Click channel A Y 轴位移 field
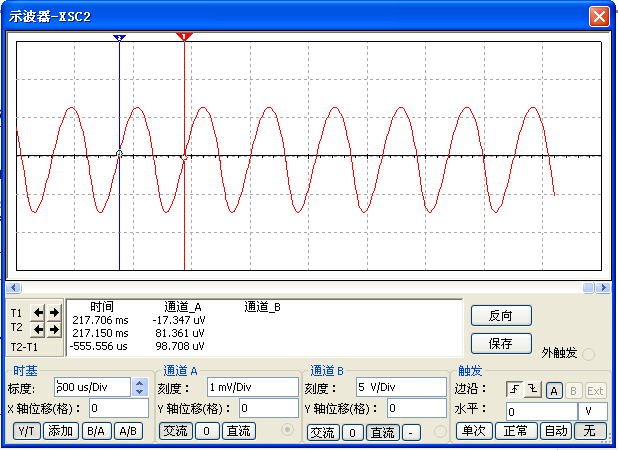 [268, 408]
